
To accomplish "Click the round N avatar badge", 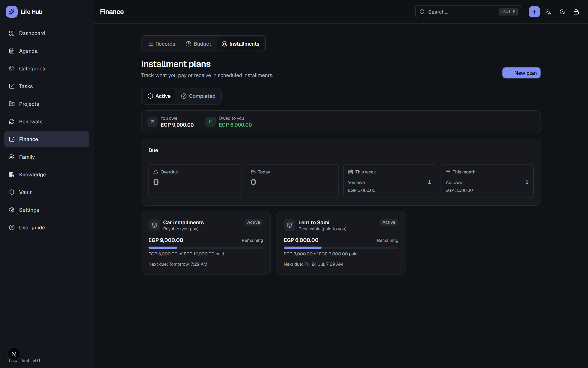I will point(14,354).
